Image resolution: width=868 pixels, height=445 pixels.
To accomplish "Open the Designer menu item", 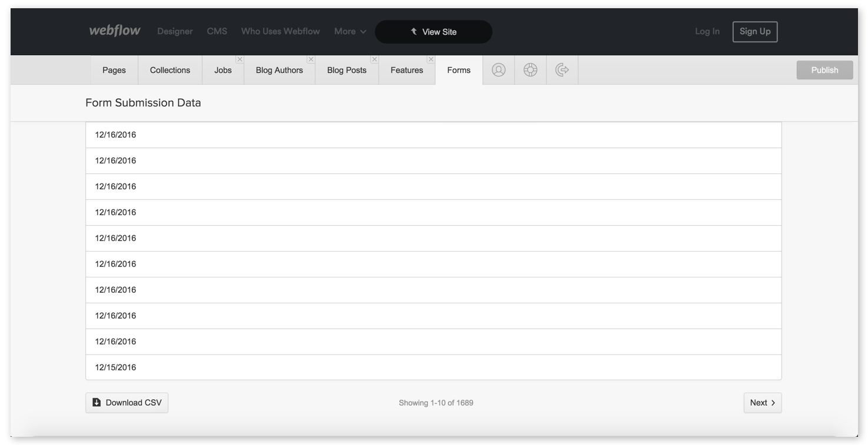I will coord(174,31).
